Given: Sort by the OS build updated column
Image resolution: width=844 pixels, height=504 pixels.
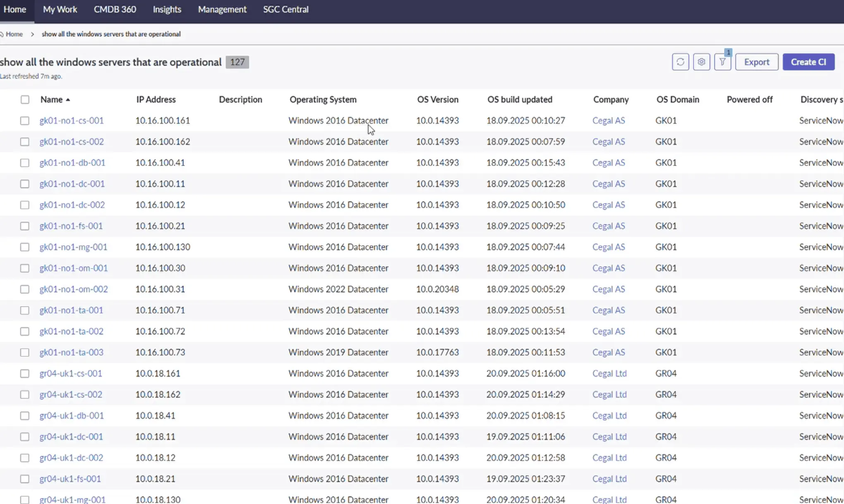Looking at the screenshot, I should coord(520,100).
